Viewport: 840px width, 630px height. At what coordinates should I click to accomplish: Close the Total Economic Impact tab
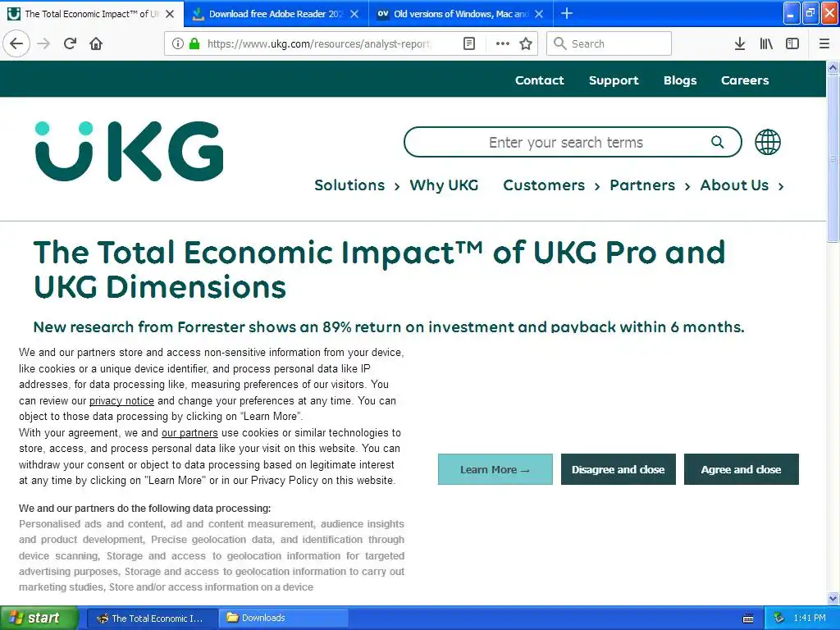[170, 14]
